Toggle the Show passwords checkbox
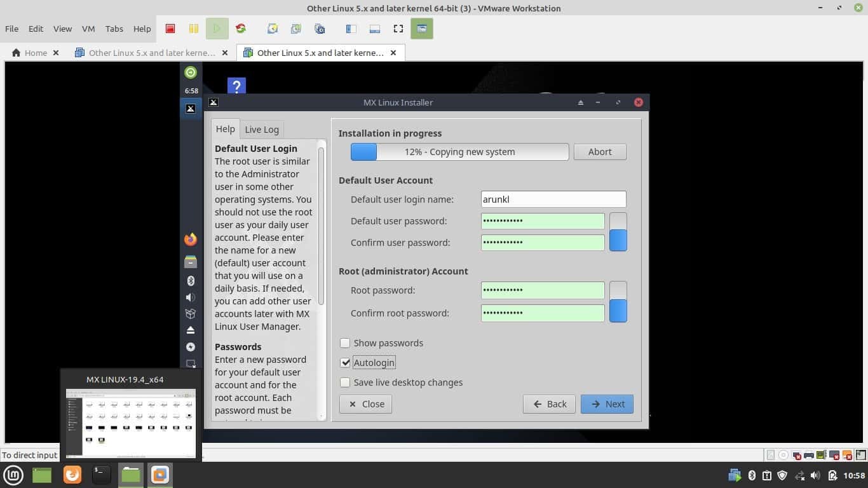The width and height of the screenshot is (868, 488). [345, 343]
